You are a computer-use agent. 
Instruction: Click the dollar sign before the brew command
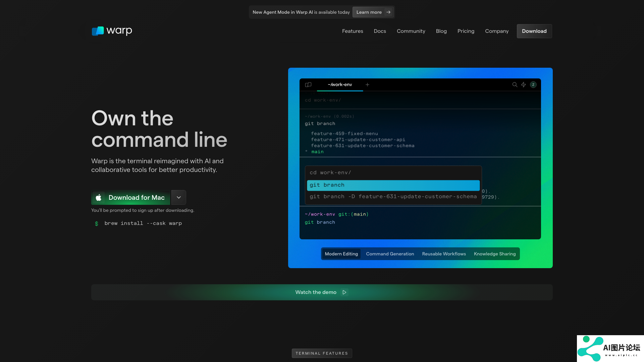pos(97,224)
